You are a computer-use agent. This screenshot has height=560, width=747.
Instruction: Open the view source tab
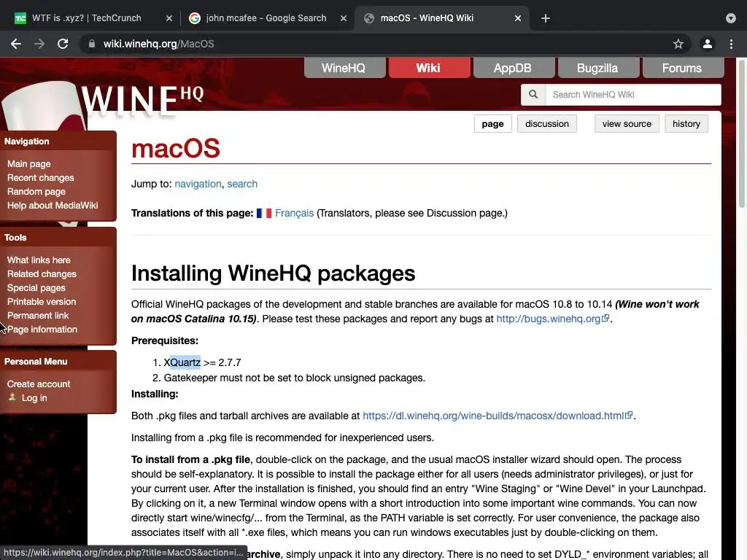(x=627, y=124)
